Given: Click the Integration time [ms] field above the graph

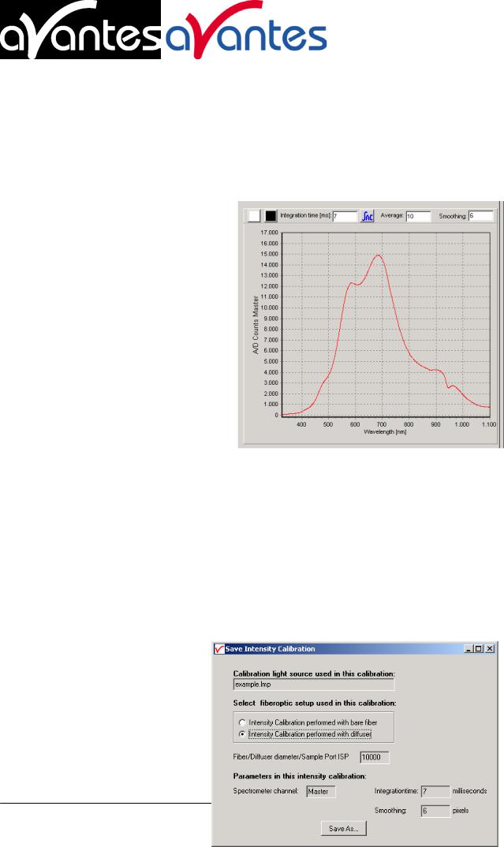Looking at the screenshot, I should (345, 216).
